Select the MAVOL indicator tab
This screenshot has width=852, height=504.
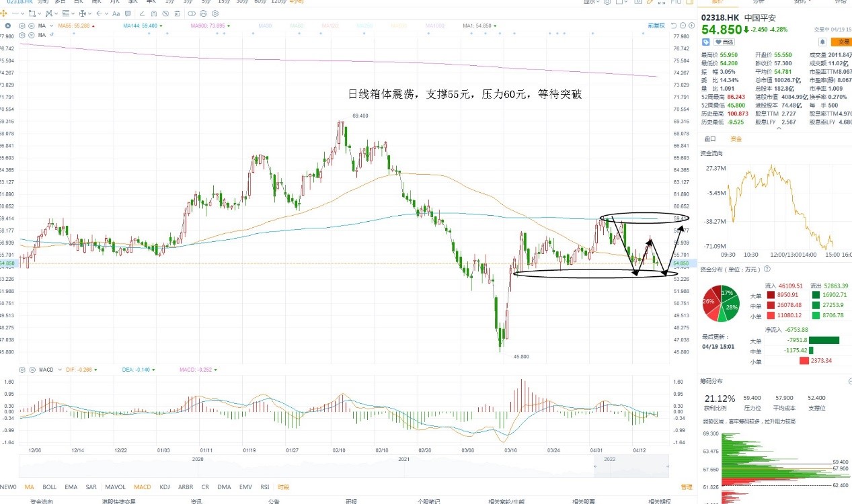tap(116, 487)
